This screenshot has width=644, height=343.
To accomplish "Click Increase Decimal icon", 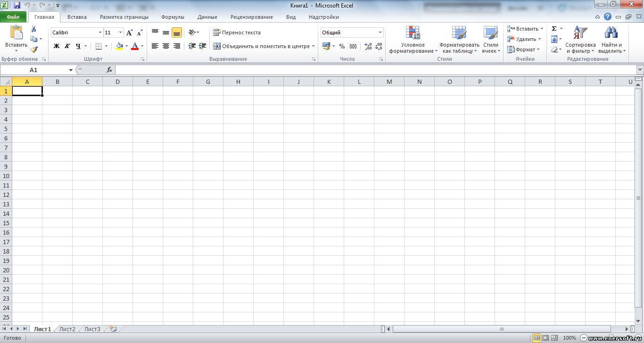I will (x=368, y=46).
